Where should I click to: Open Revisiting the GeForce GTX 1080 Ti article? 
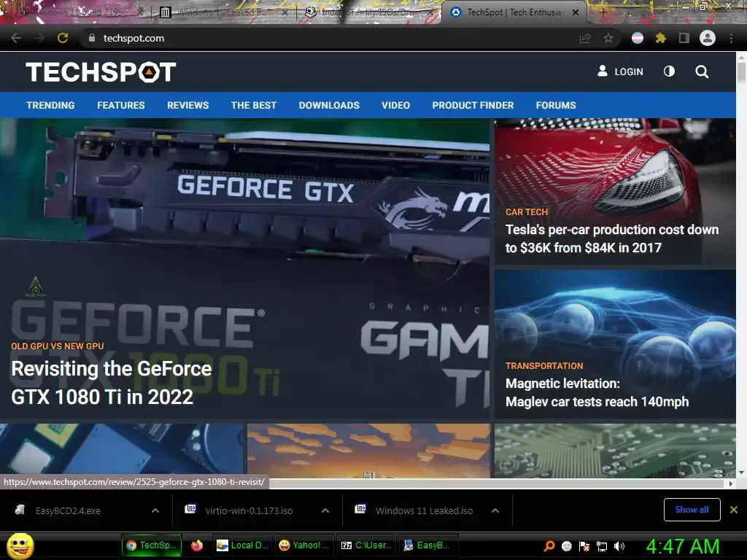(112, 382)
